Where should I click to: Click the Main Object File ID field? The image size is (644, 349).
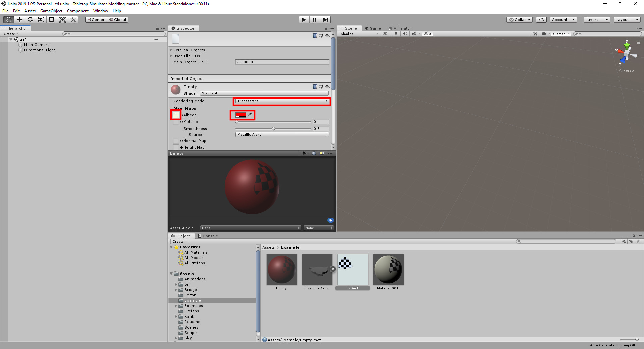pyautogui.click(x=282, y=62)
